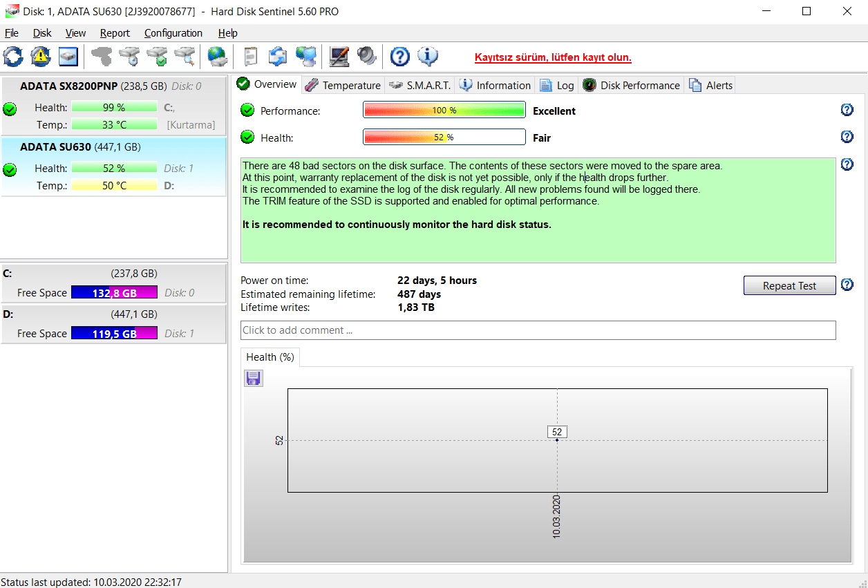Click the 33 °C temperature bar
This screenshot has width=868, height=588.
(114, 124)
